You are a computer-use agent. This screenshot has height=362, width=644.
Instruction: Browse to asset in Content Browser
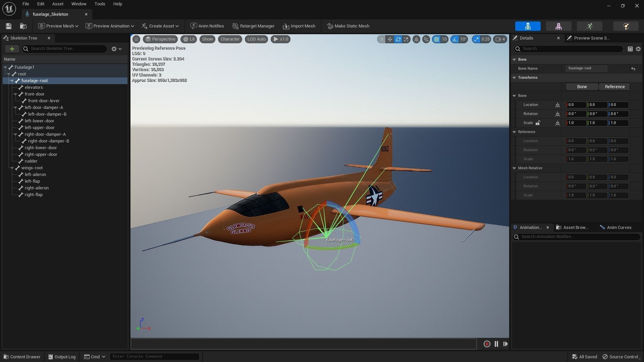[23, 26]
